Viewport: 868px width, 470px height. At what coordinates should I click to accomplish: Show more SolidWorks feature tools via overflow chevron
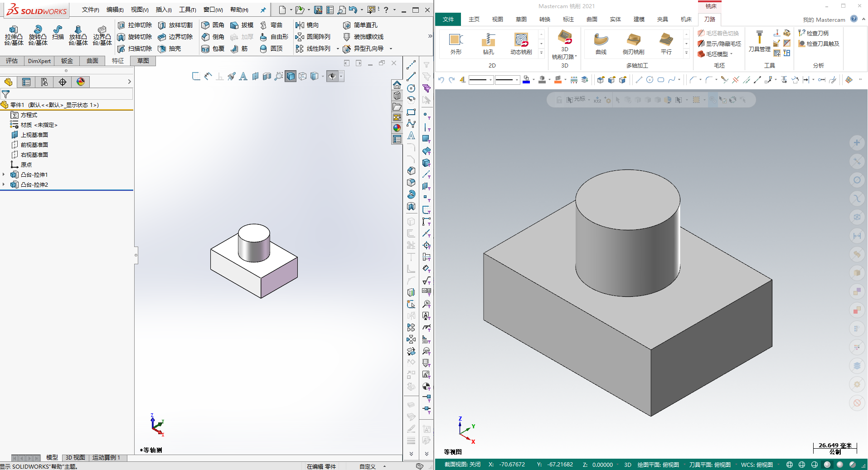(430, 36)
